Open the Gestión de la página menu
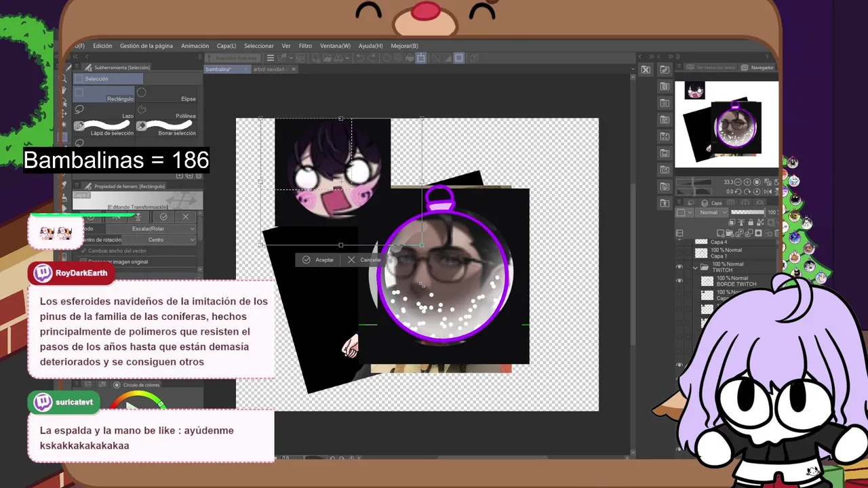868x488 pixels. (x=146, y=46)
